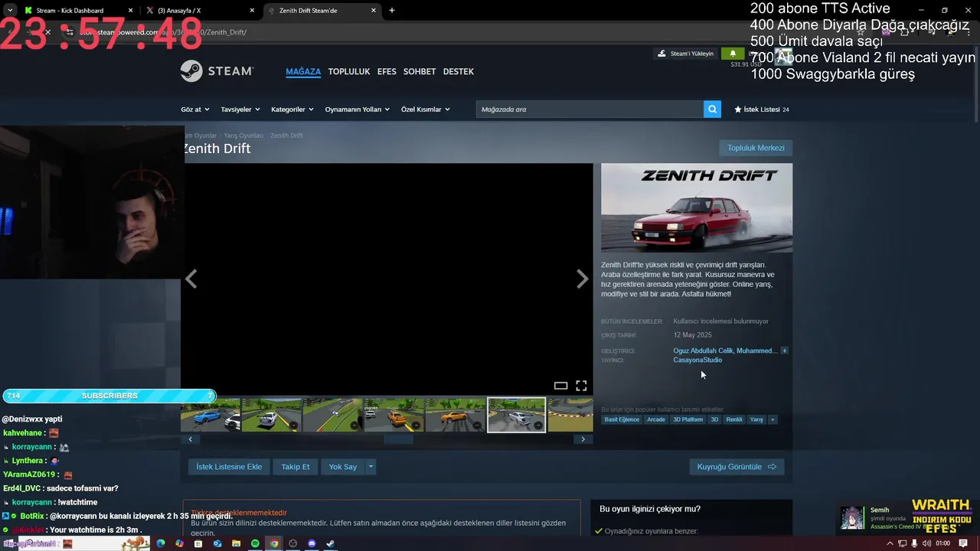Open dropdown arrow beside Yok Say

[x=371, y=467]
